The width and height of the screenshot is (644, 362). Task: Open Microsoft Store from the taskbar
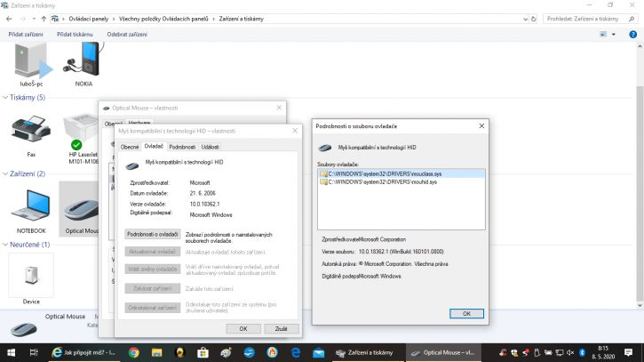point(203,352)
